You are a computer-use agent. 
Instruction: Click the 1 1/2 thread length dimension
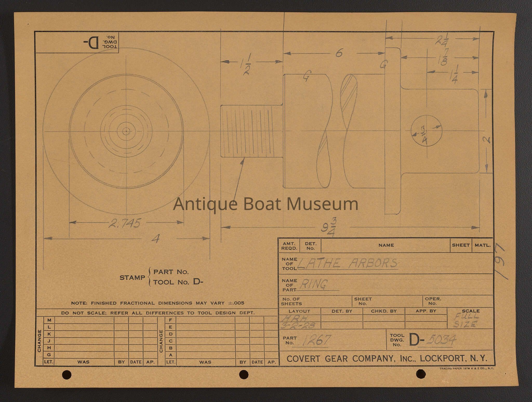click(246, 64)
